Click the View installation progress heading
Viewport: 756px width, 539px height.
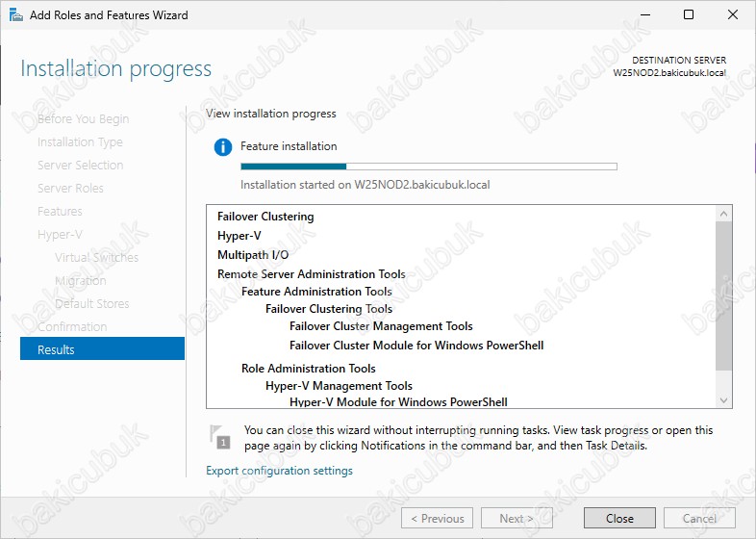271,114
